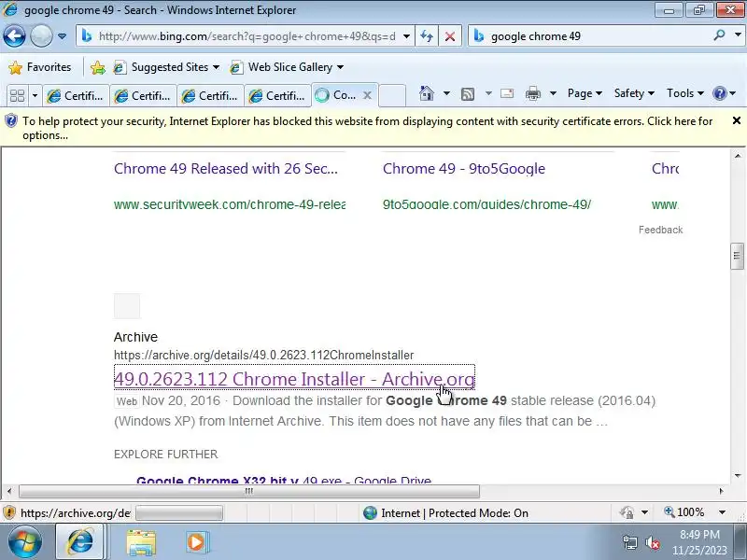Open the tab list dropdown arrow

35,96
